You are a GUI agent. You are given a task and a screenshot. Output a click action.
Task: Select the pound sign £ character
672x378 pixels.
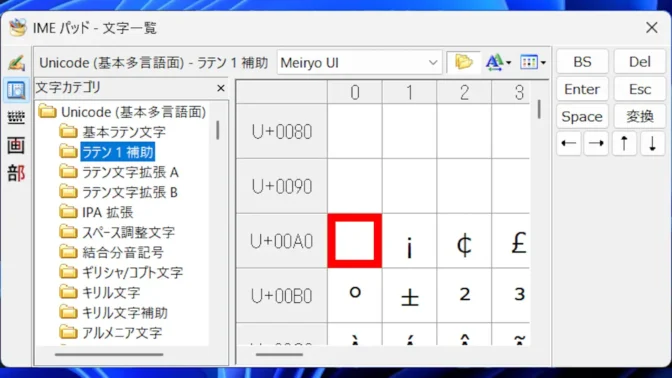tap(511, 241)
